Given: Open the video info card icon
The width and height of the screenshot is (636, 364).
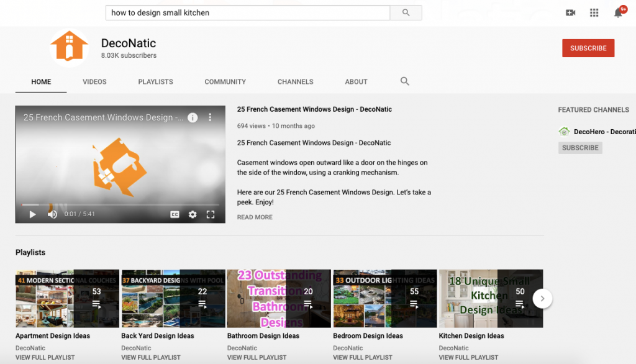Looking at the screenshot, I should (193, 117).
